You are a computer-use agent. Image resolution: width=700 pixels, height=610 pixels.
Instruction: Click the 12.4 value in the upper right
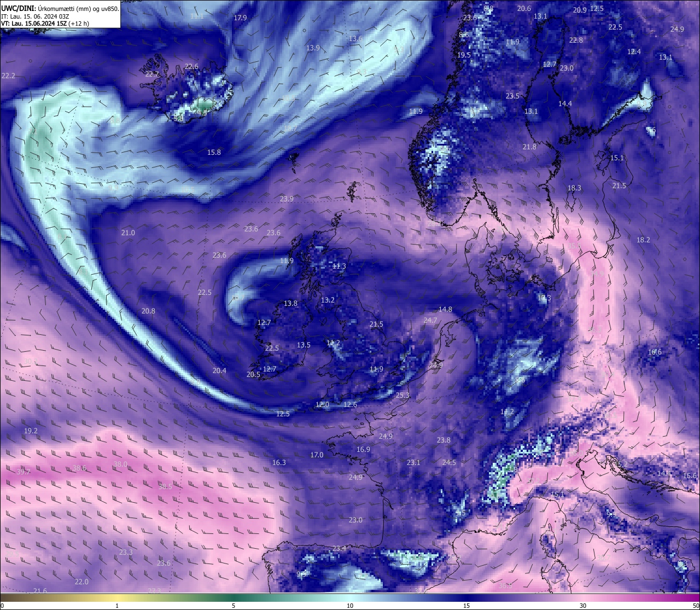(x=634, y=51)
